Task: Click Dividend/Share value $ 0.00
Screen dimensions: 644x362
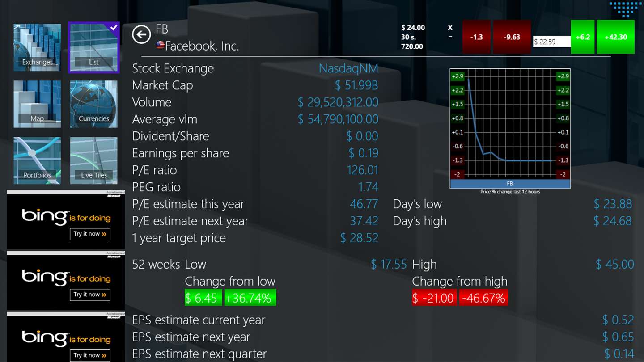Action: pyautogui.click(x=362, y=136)
